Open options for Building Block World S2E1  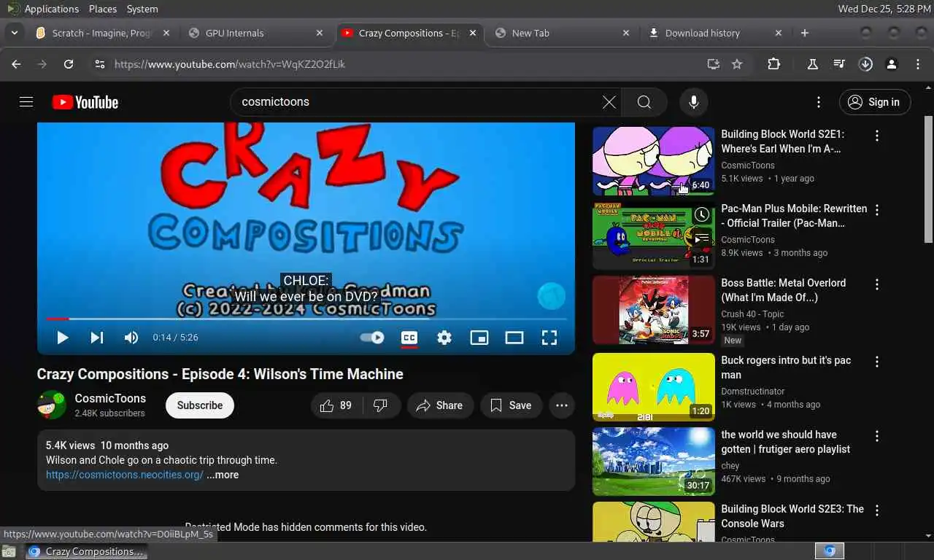point(877,136)
